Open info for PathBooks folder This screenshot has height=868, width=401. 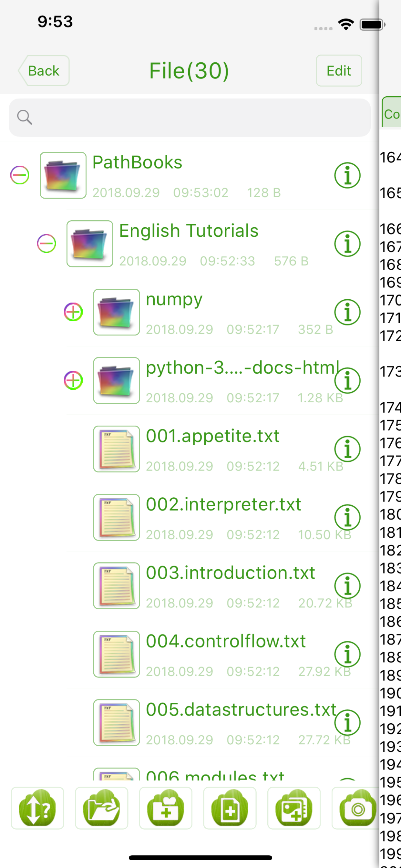coord(347,175)
